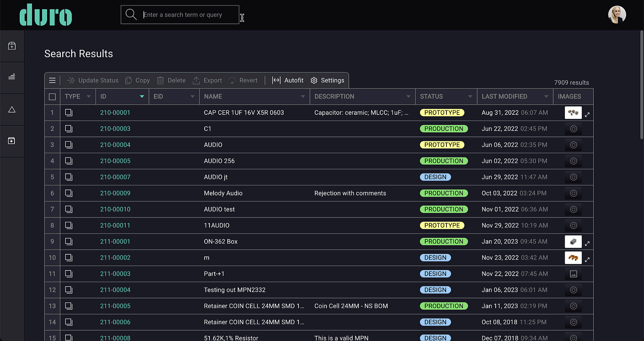Image resolution: width=644 pixels, height=341 pixels.
Task: Toggle the select-all checkbox in header
Action: 52,97
